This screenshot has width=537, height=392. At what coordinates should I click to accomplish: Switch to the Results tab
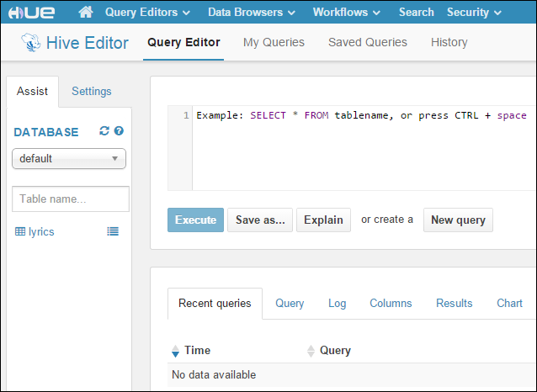tap(455, 304)
